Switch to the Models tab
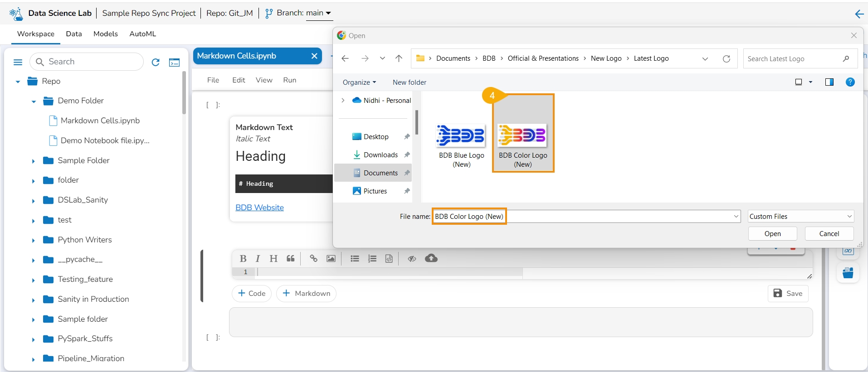 point(105,34)
